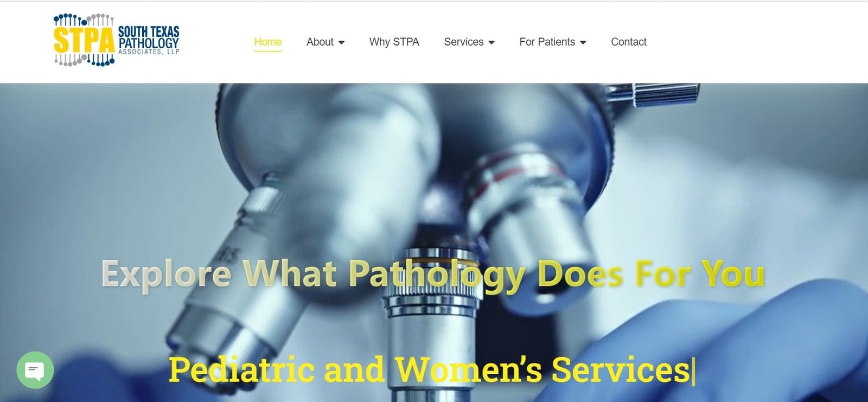The height and width of the screenshot is (402, 868).
Task: Select Contact in the navigation
Action: [629, 42]
